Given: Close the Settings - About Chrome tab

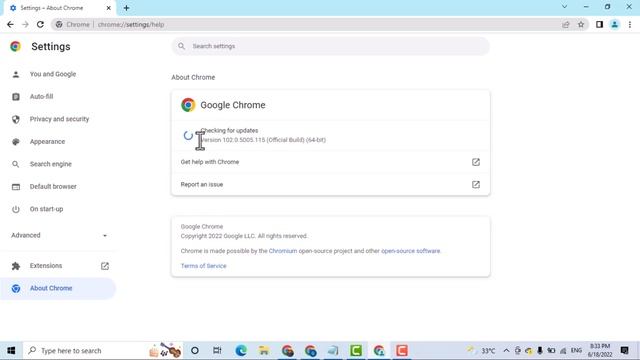Looking at the screenshot, I should coord(109,8).
